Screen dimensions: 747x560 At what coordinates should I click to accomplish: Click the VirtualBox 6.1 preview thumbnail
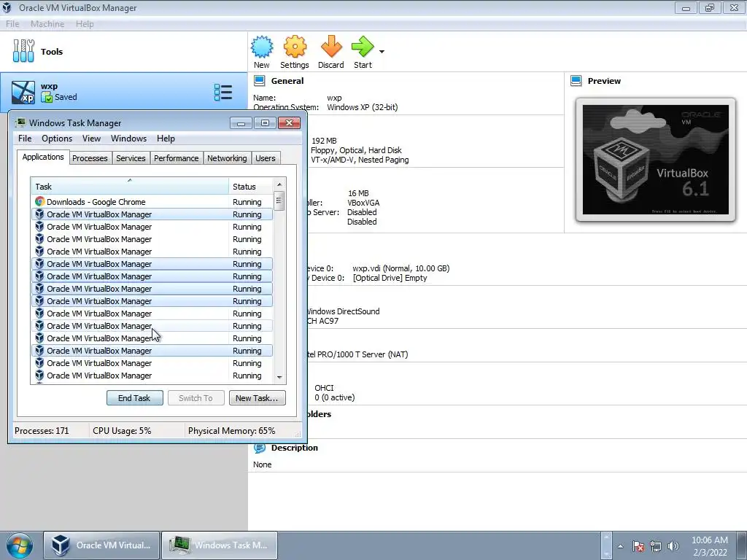click(656, 160)
